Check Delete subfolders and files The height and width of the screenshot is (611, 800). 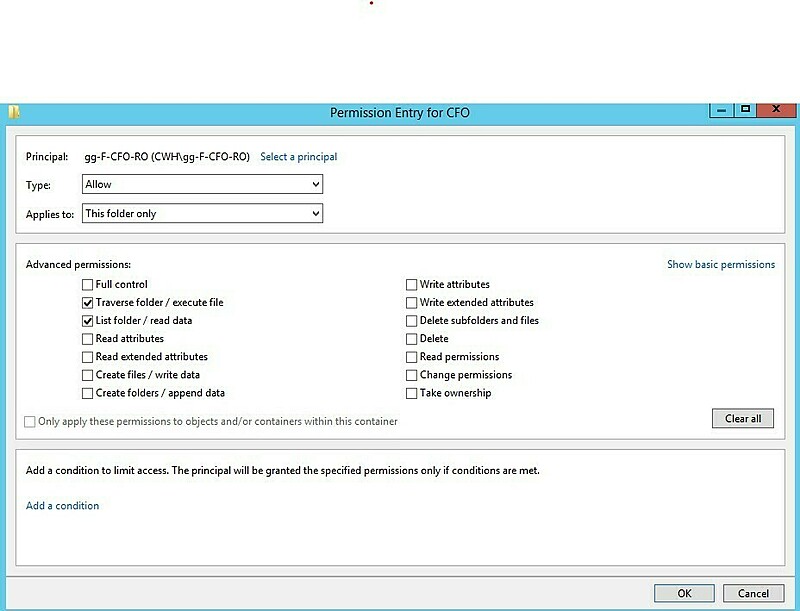tap(410, 321)
